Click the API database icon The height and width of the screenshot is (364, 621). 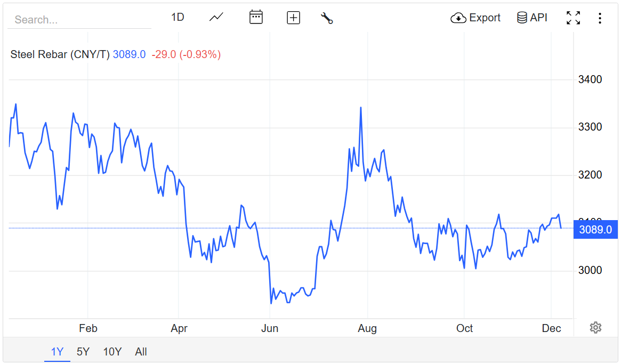[522, 18]
